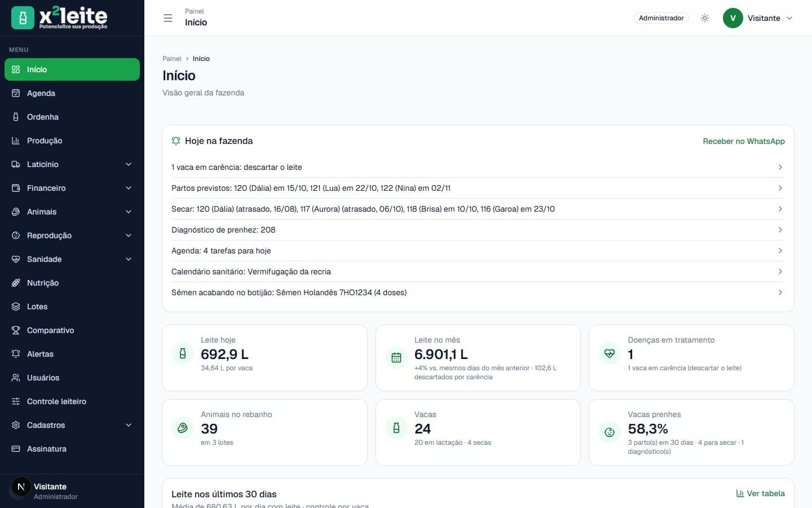Click the Vacas 24 summary card
The width and height of the screenshot is (812, 508).
478,432
